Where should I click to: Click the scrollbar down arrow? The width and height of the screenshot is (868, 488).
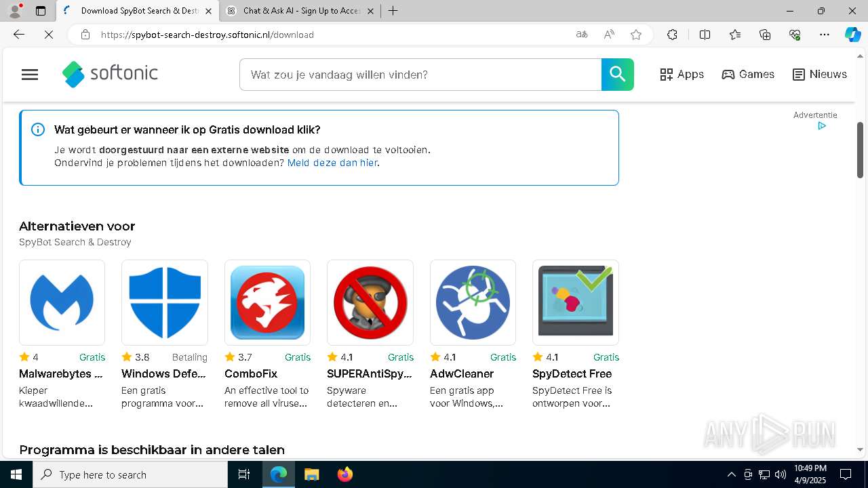pyautogui.click(x=861, y=449)
